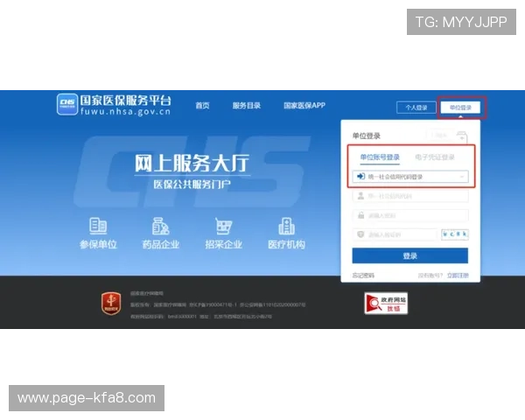Click the 招采企业 label text
The image size is (525, 420).
tap(224, 244)
